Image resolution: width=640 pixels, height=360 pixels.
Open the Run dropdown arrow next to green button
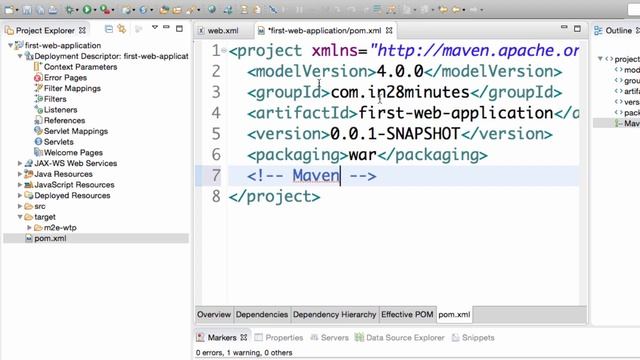point(95,10)
